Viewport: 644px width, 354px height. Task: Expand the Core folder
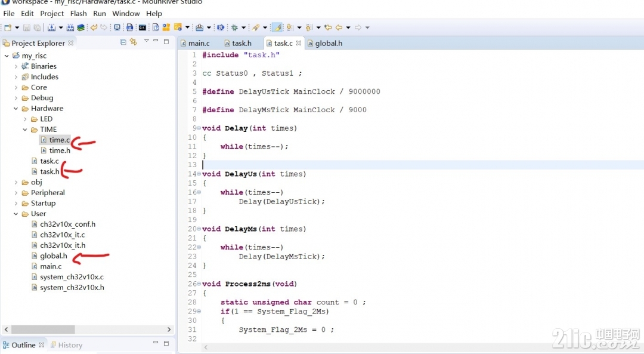click(16, 88)
